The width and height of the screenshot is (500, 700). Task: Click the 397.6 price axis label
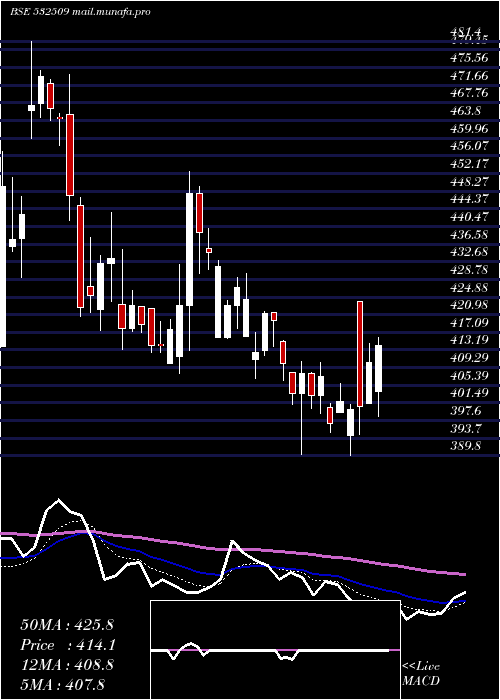pos(467,411)
